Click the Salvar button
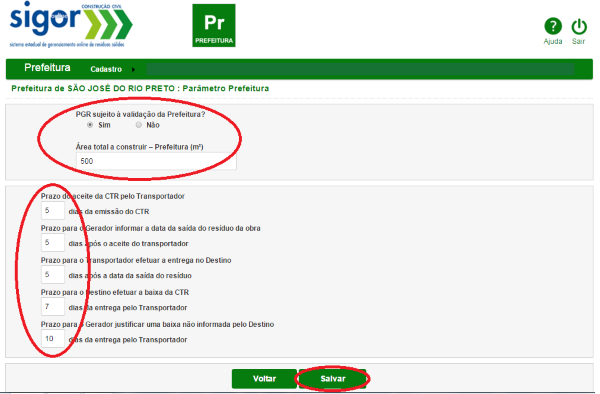Image resolution: width=600 pixels, height=394 pixels. click(x=333, y=379)
